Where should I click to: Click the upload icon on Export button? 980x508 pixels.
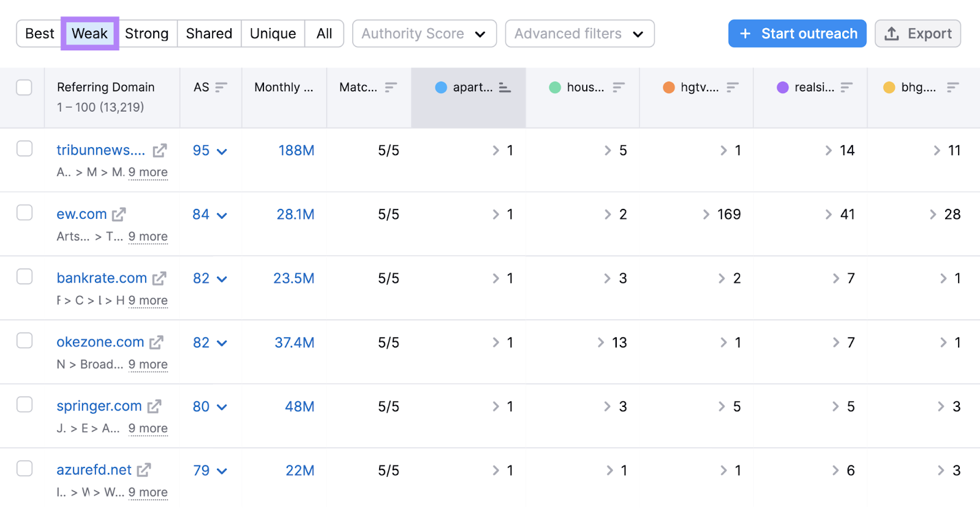click(x=892, y=34)
